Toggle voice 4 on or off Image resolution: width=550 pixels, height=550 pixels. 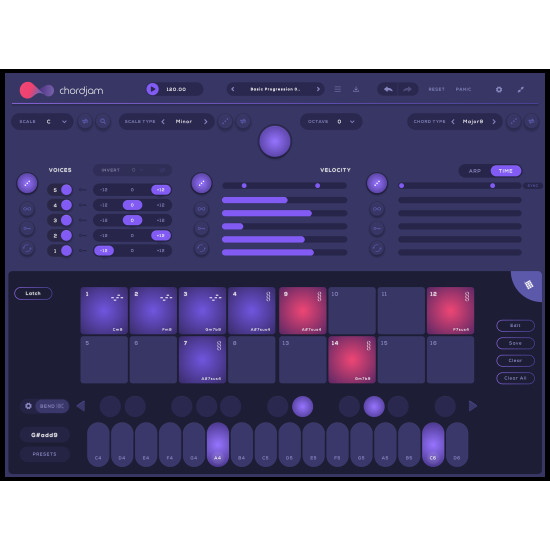tap(66, 205)
